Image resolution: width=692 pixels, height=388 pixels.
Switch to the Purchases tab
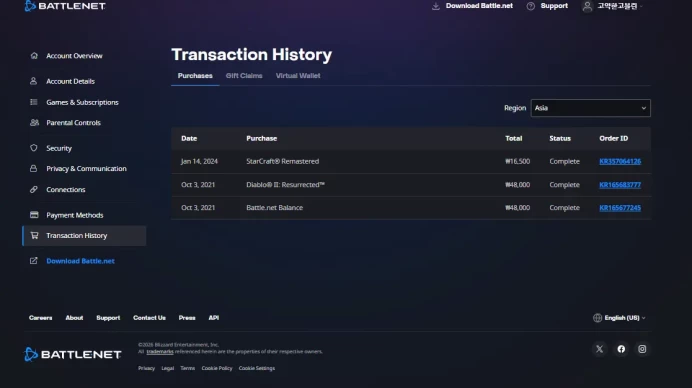click(195, 76)
